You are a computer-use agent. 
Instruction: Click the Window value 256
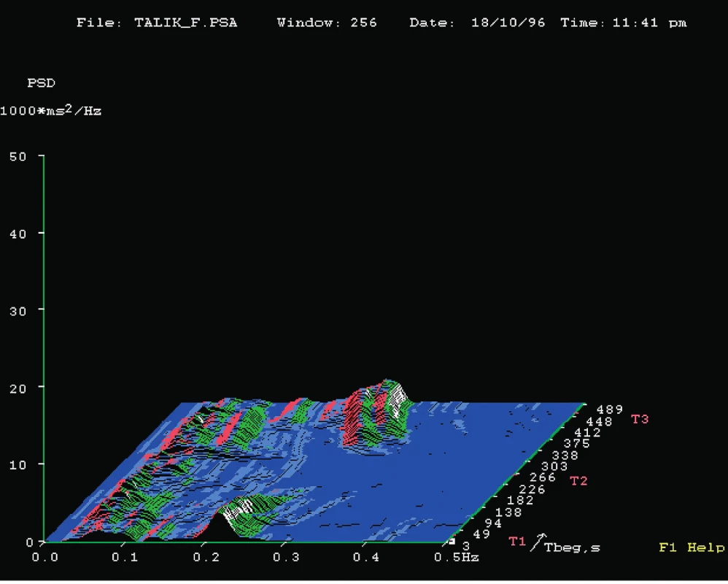tap(363, 23)
